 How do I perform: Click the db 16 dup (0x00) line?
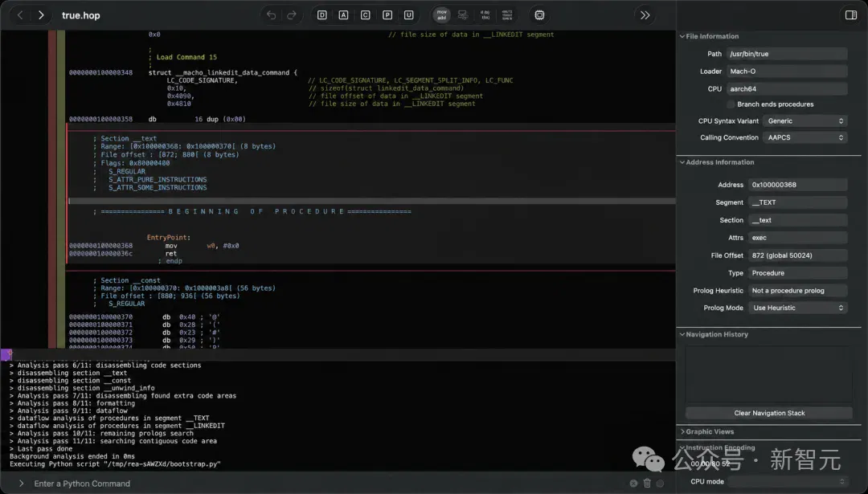[x=158, y=119]
